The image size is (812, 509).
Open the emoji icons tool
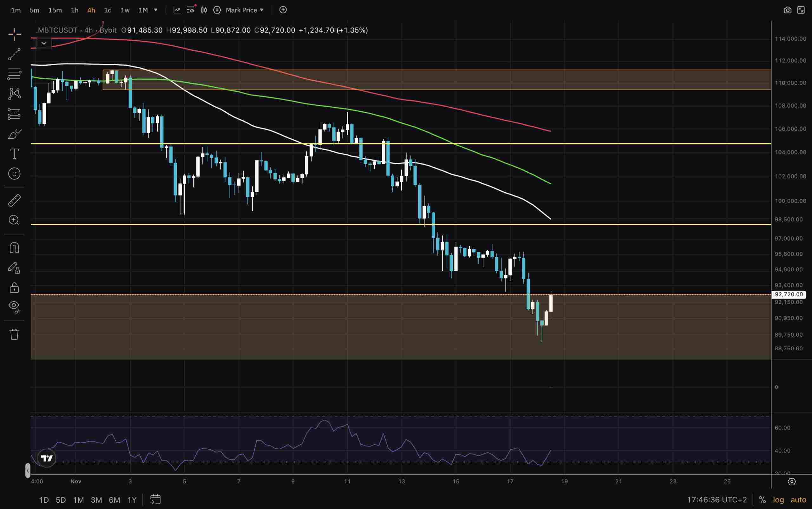tap(14, 174)
